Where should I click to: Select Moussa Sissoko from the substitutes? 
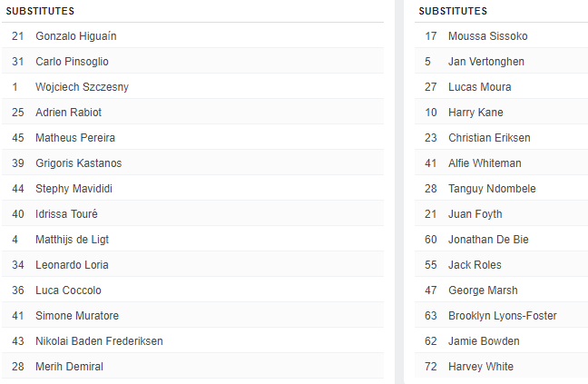pos(487,36)
